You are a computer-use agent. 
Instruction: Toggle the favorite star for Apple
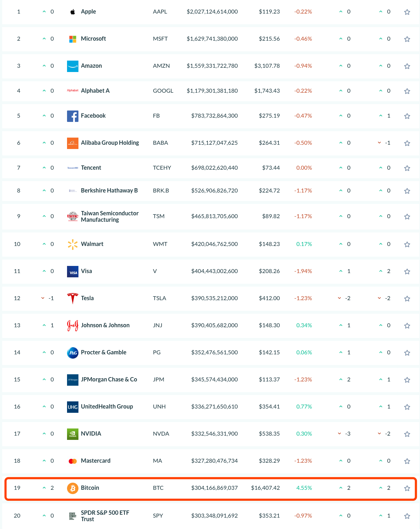point(407,12)
